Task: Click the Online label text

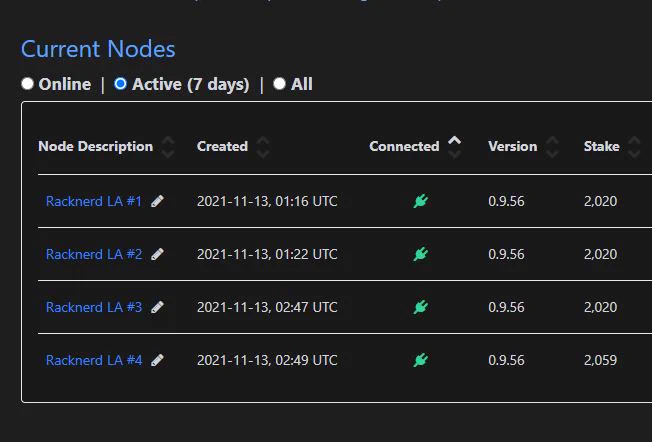Action: tap(65, 84)
